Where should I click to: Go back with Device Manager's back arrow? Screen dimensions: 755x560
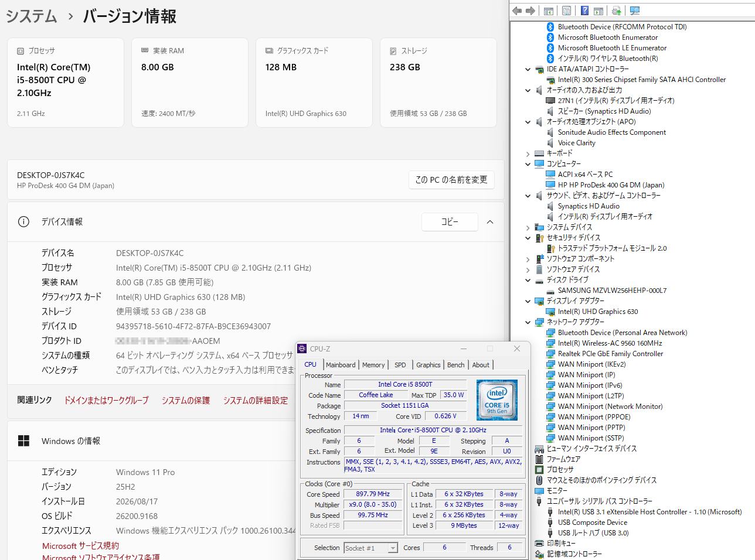517,11
